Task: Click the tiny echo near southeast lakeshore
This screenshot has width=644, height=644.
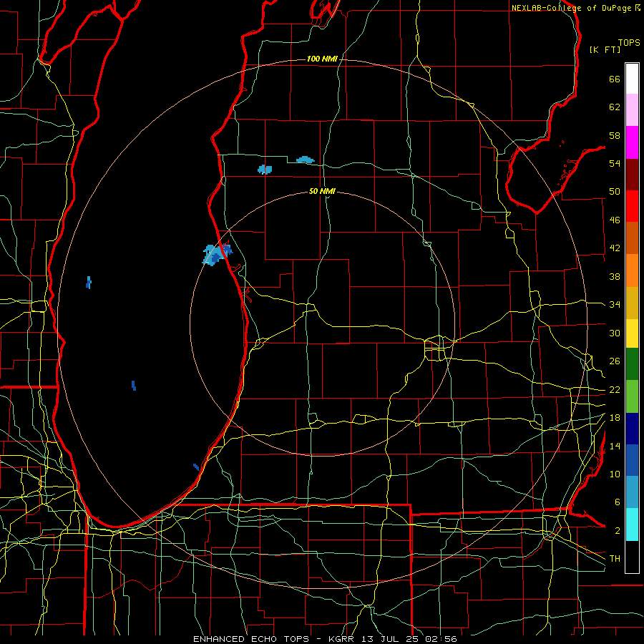Action: pyautogui.click(x=196, y=467)
